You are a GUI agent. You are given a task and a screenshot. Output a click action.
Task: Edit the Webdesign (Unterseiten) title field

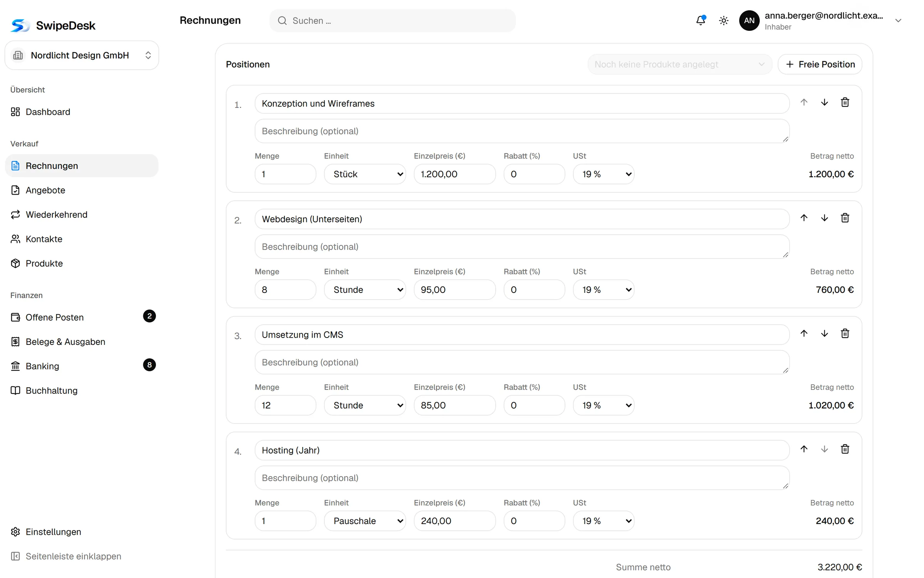click(522, 219)
